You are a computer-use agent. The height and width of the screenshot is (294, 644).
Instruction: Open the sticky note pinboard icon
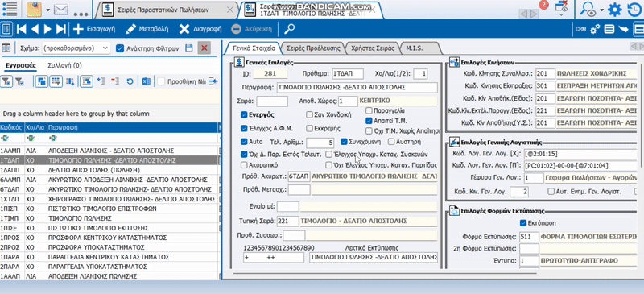35,9
